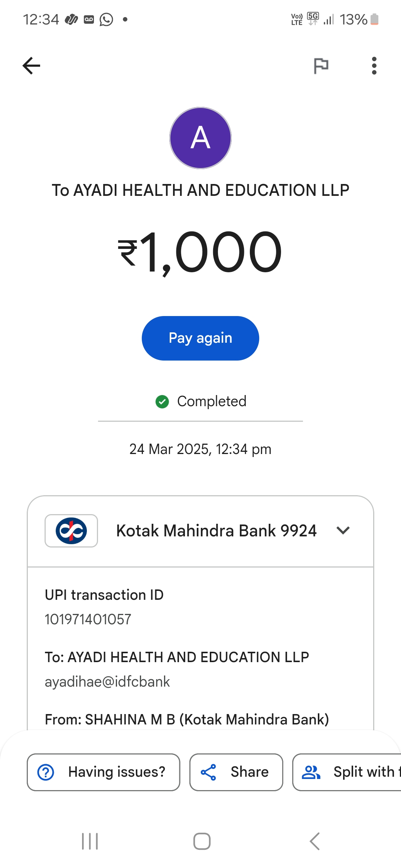Viewport: 401px width, 868px height.
Task: Tap recipient name AYADI HEALTH AND EDUCATION LLP header
Action: [x=200, y=190]
